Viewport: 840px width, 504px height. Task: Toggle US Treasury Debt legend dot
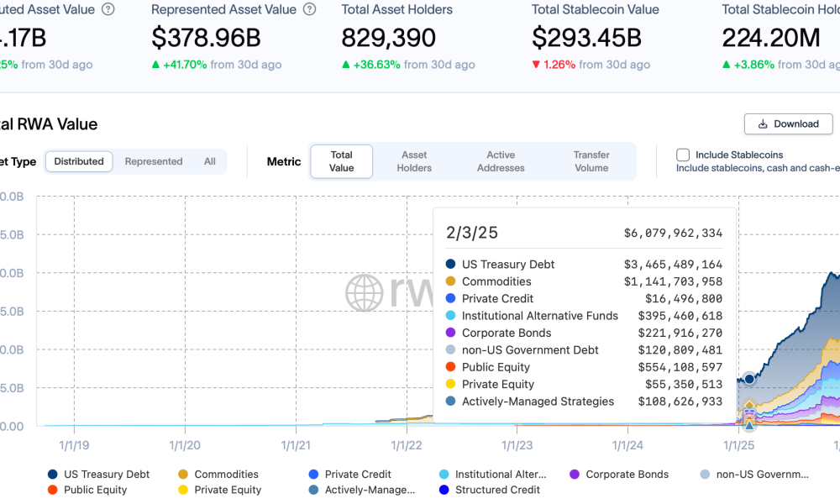(x=53, y=475)
